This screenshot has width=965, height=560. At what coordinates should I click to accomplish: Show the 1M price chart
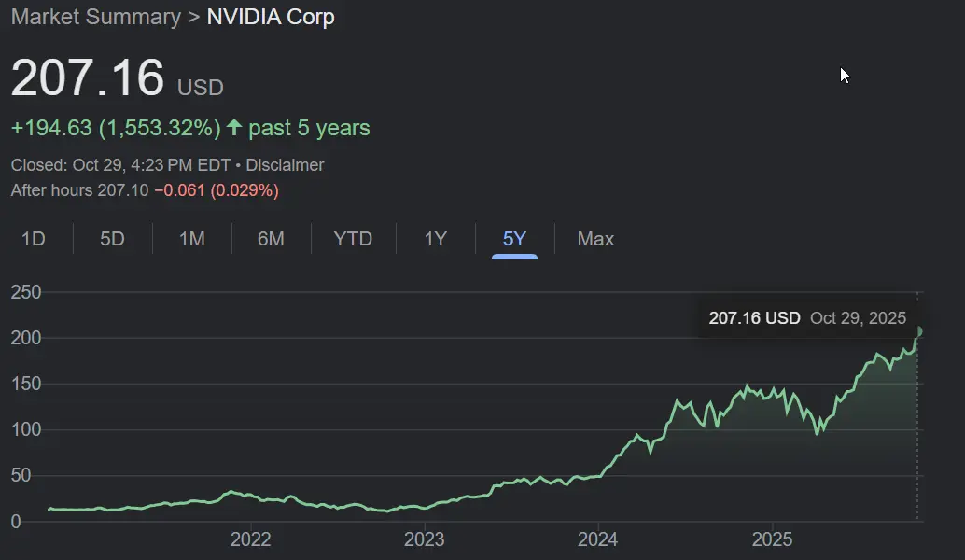[191, 239]
